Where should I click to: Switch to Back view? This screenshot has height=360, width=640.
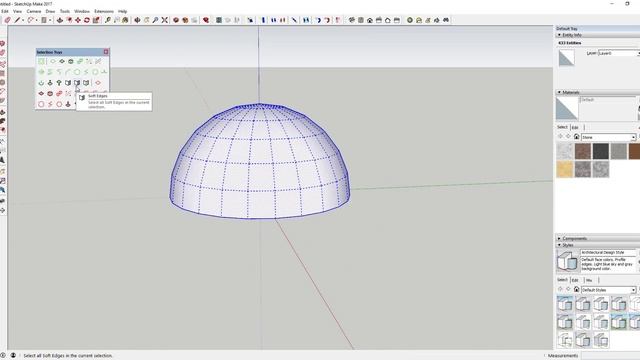click(388, 20)
